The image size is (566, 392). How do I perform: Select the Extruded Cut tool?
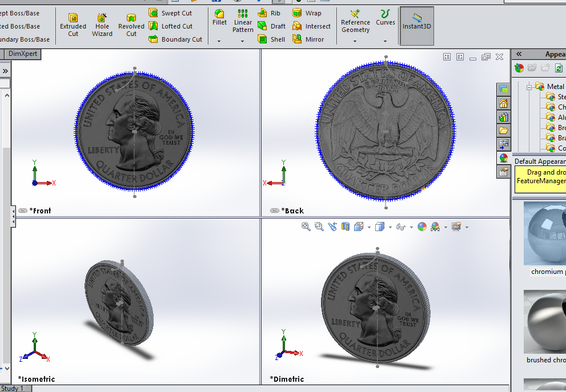pos(73,25)
